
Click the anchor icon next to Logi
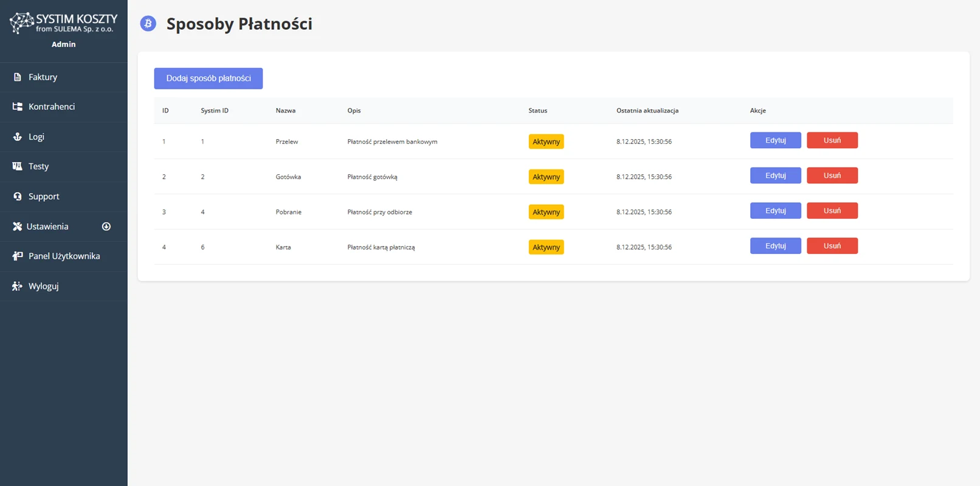click(17, 137)
